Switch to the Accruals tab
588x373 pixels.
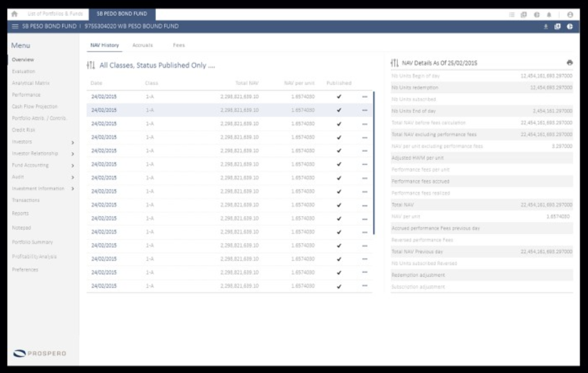pos(142,45)
